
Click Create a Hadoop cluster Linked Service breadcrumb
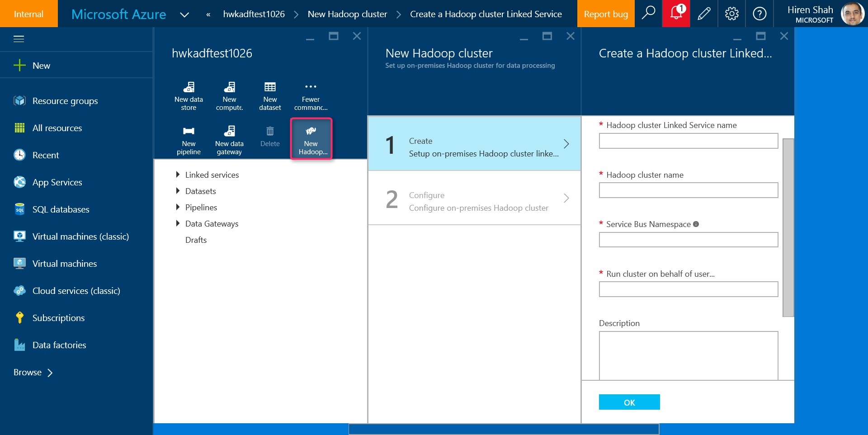486,14
